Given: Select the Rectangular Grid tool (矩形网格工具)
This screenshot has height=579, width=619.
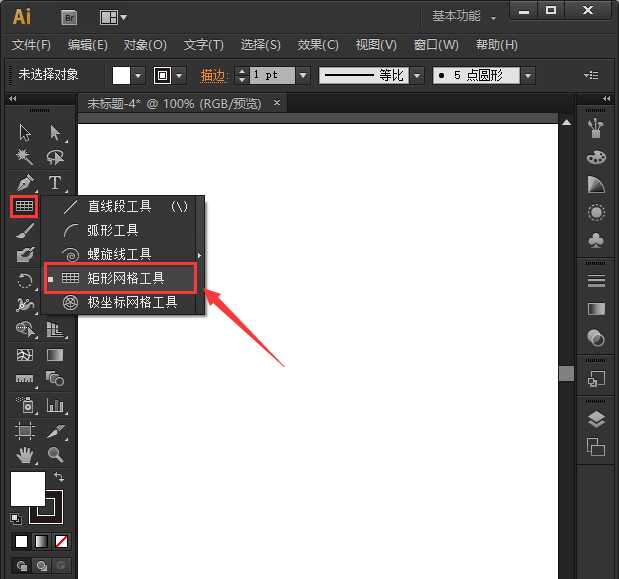Looking at the screenshot, I should [x=125, y=278].
